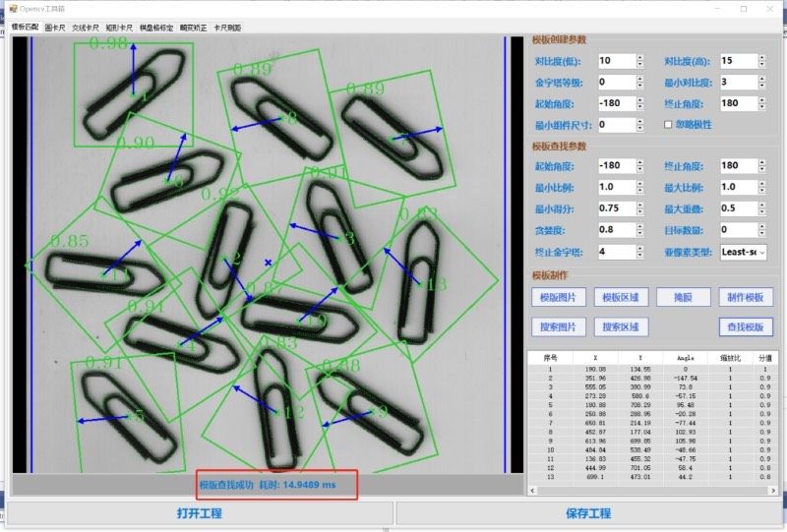Viewport: 787px width, 532px height.
Task: Click the paperclip search image canvas
Action: coord(268,255)
